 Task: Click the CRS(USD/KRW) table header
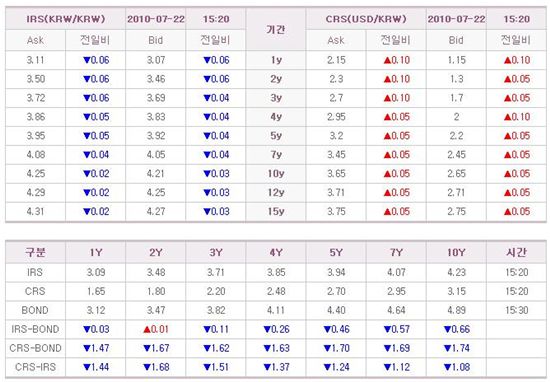[366, 19]
